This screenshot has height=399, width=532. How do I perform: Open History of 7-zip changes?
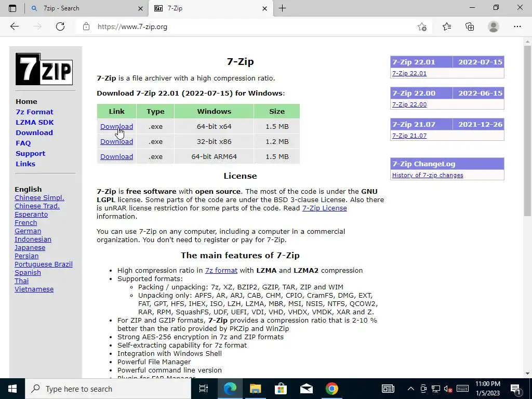pos(428,175)
